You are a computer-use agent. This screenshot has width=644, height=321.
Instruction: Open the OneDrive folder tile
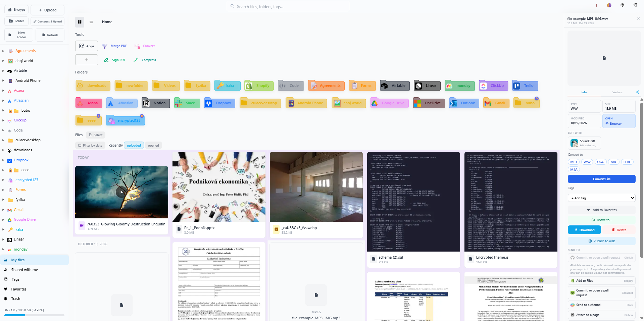coord(429,103)
